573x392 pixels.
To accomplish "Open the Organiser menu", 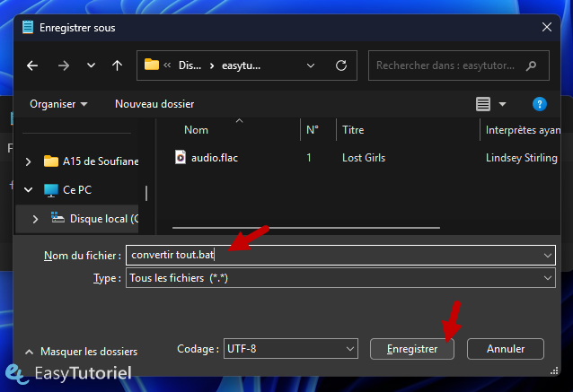I will pyautogui.click(x=58, y=104).
